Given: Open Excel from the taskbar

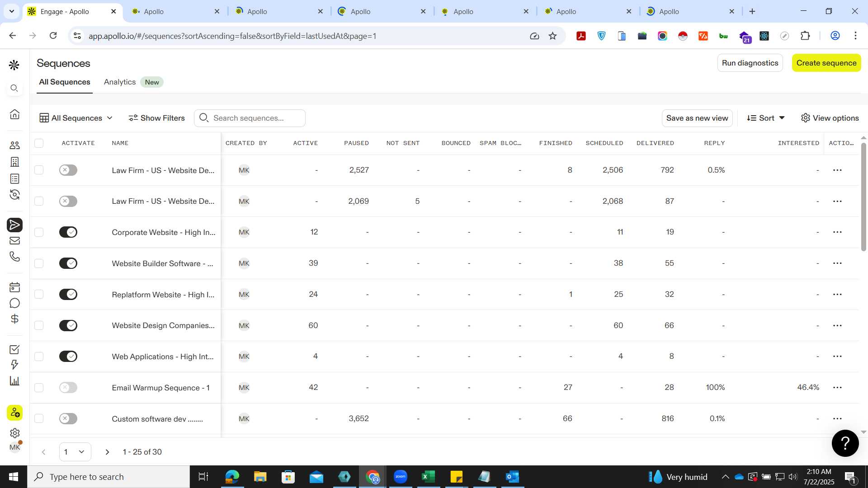Looking at the screenshot, I should click(428, 477).
